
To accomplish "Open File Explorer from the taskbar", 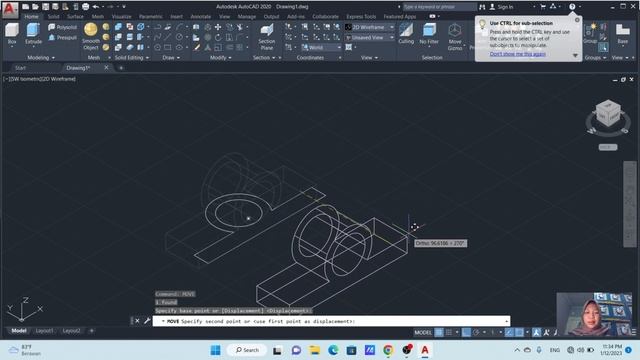I will point(314,350).
